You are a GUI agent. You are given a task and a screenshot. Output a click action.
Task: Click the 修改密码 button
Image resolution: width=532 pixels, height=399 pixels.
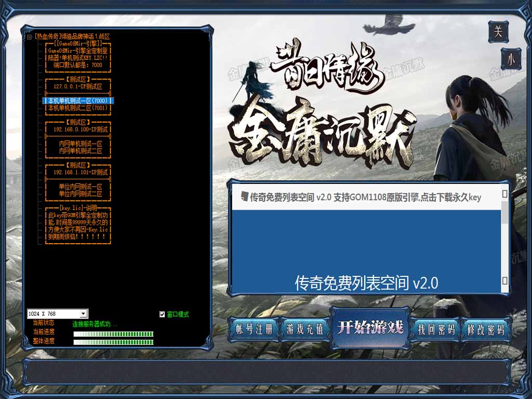[486, 329]
